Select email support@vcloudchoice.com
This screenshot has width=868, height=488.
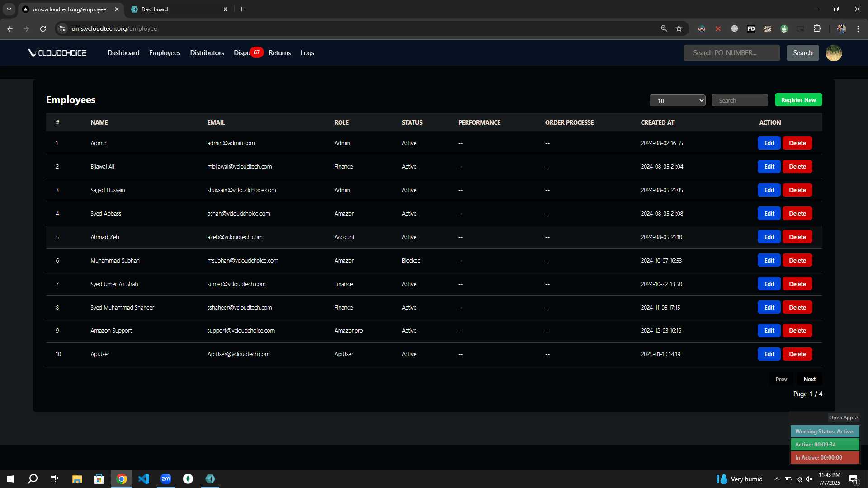pyautogui.click(x=241, y=330)
